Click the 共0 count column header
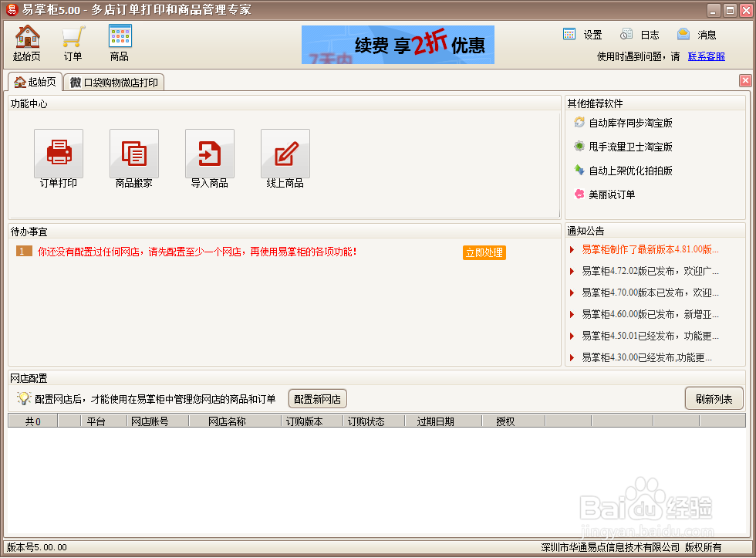The width and height of the screenshot is (756, 558). [32, 421]
